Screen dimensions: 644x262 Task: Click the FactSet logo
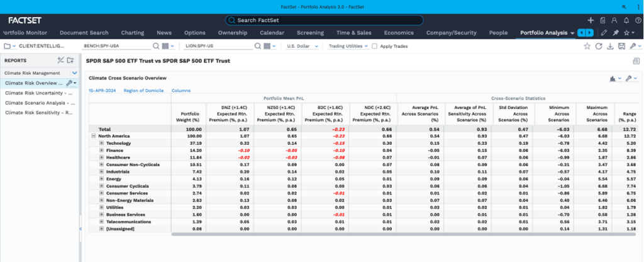click(25, 20)
